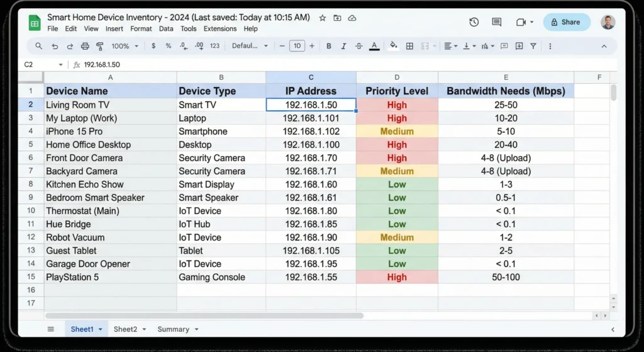Open the Google Sheets home icon
Image resolution: width=644 pixels, height=352 pixels.
click(35, 23)
